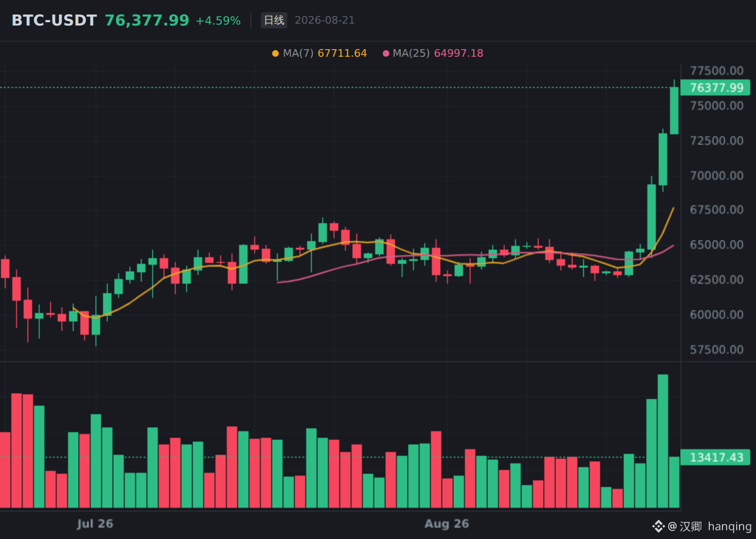
Task: Click the BTC-USDT pair title
Action: point(54,20)
